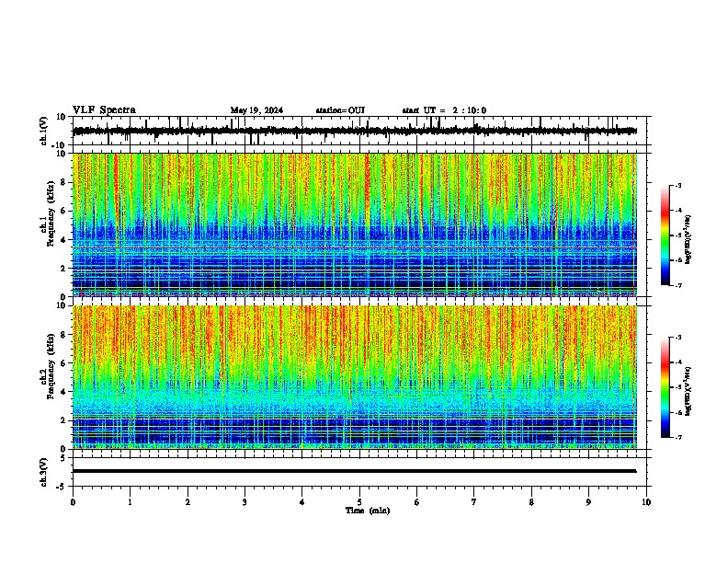The height and width of the screenshot is (563, 728).
Task: Click time axis tick label "3"
Action: point(245,502)
